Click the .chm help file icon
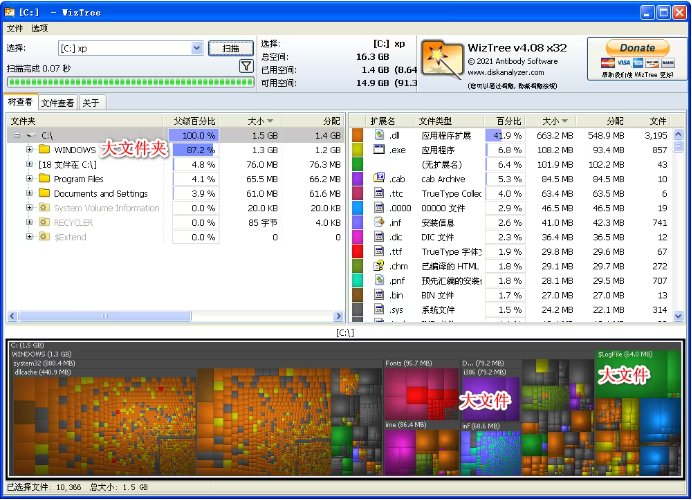 [379, 266]
